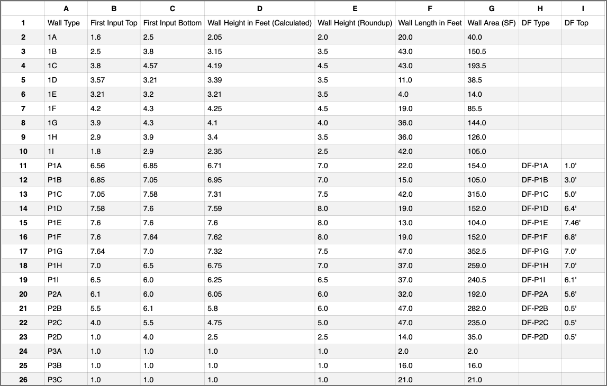Click cell showing 4.57 in column C
This screenshot has width=607, height=386.
(172, 66)
